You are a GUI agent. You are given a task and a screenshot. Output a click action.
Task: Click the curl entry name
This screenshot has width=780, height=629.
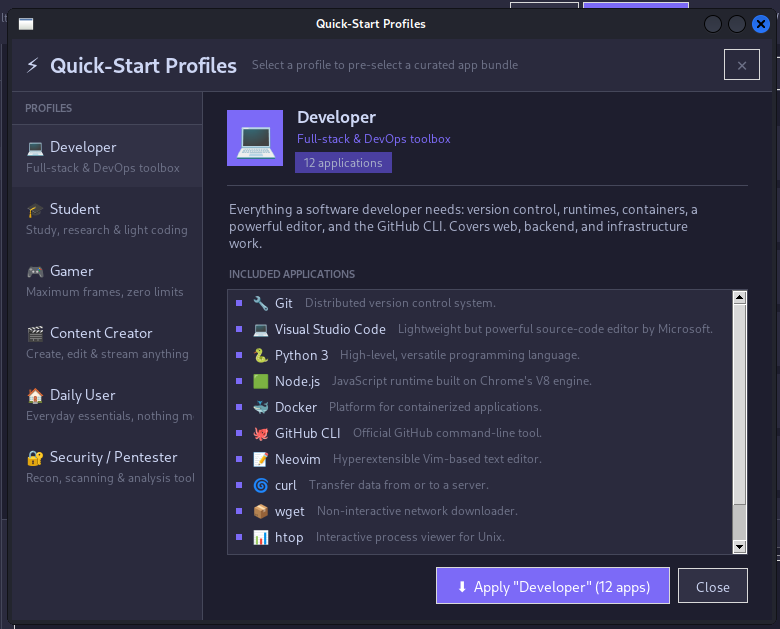286,485
